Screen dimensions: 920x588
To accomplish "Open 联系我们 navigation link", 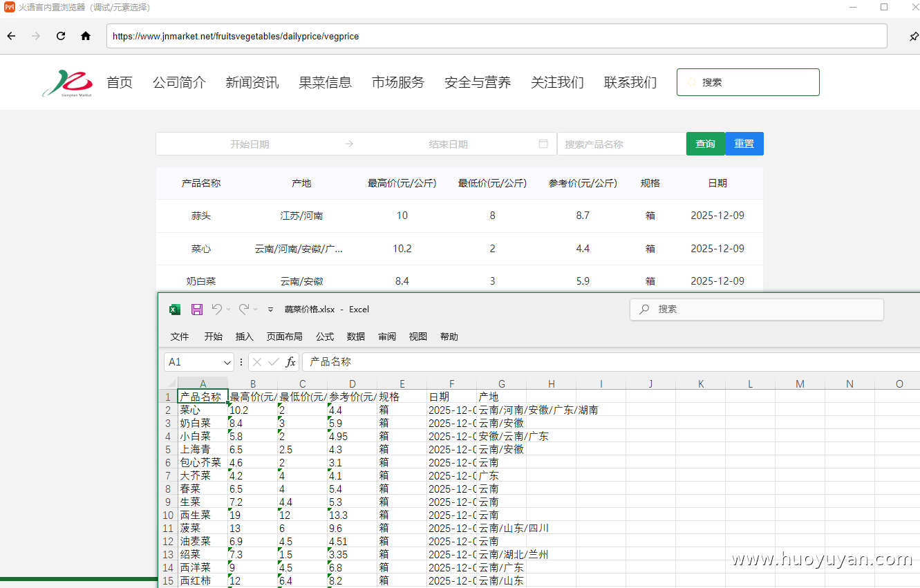I will coord(630,82).
